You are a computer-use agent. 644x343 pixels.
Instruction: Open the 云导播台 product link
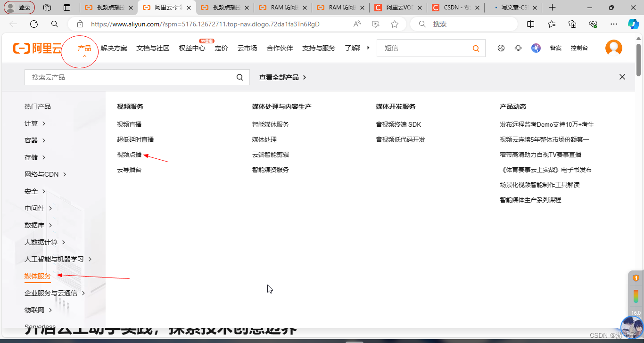[129, 170]
